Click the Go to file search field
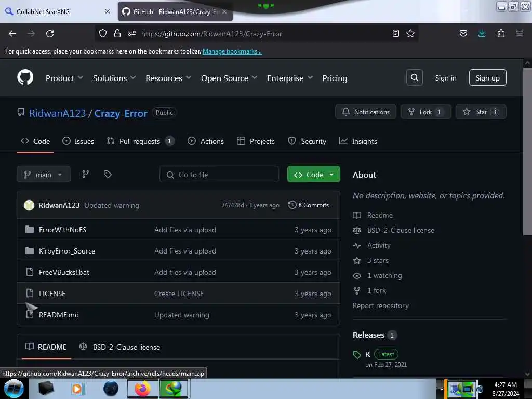 tap(219, 175)
